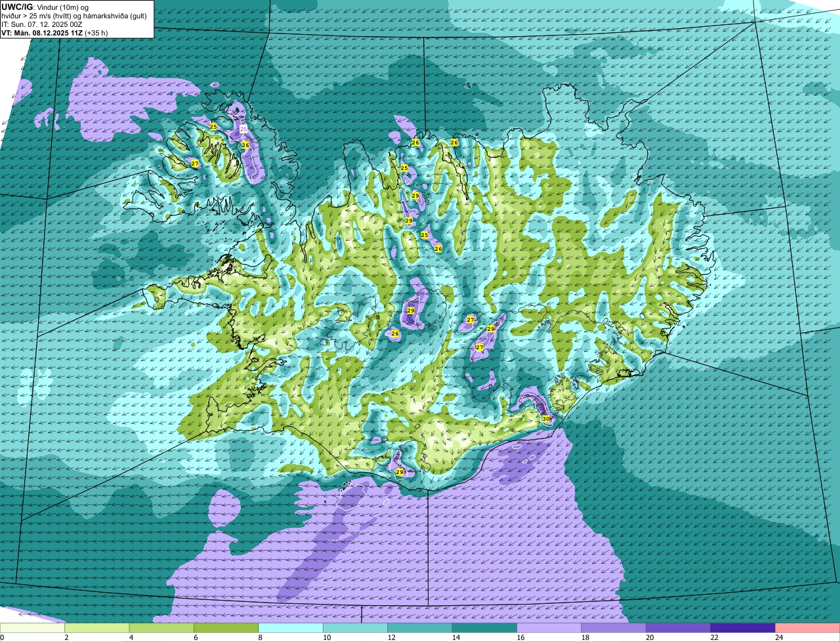Click the violet 20–22 m/s legend swatch
The height and width of the screenshot is (642, 840).
tap(679, 628)
